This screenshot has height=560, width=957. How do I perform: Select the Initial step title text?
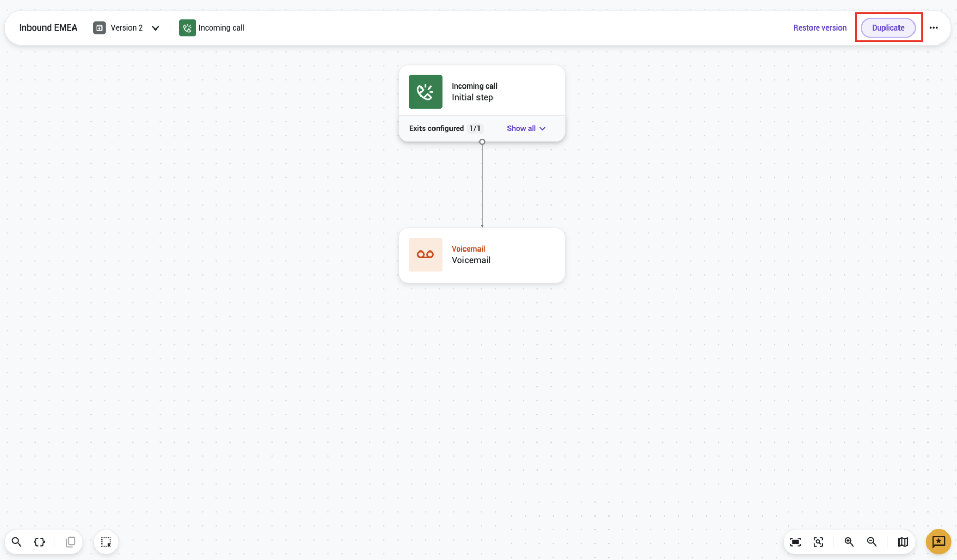point(472,97)
